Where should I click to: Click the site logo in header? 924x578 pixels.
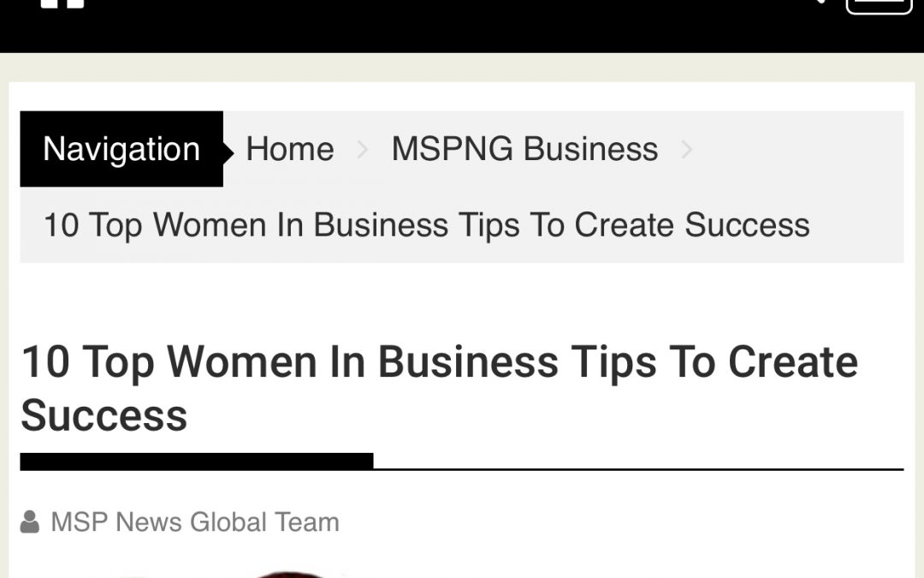point(62,3)
